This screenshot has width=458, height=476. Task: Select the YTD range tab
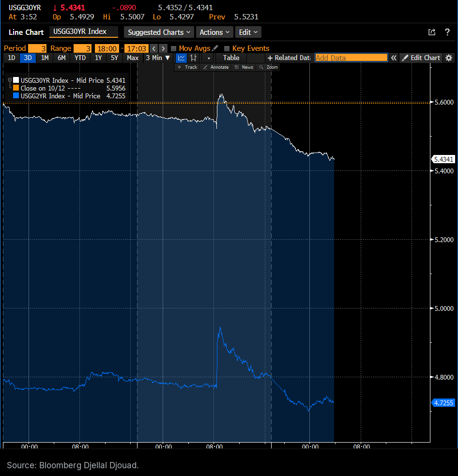80,58
